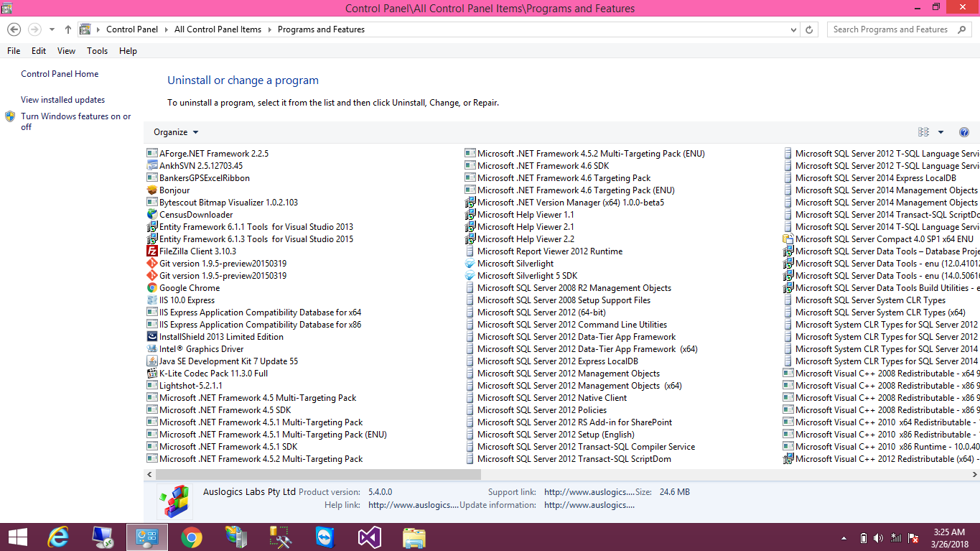Click the FileZilla Client 3.10.3 icon

click(152, 251)
